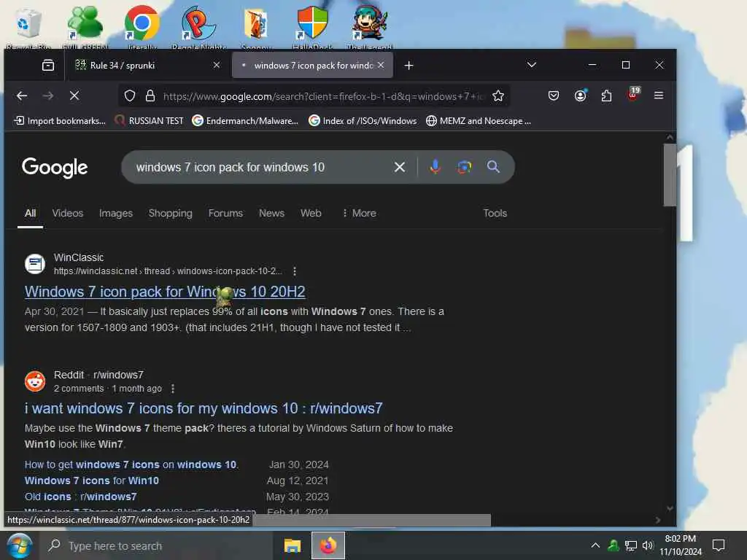Open Import bookmarks bookmark

(x=60, y=121)
